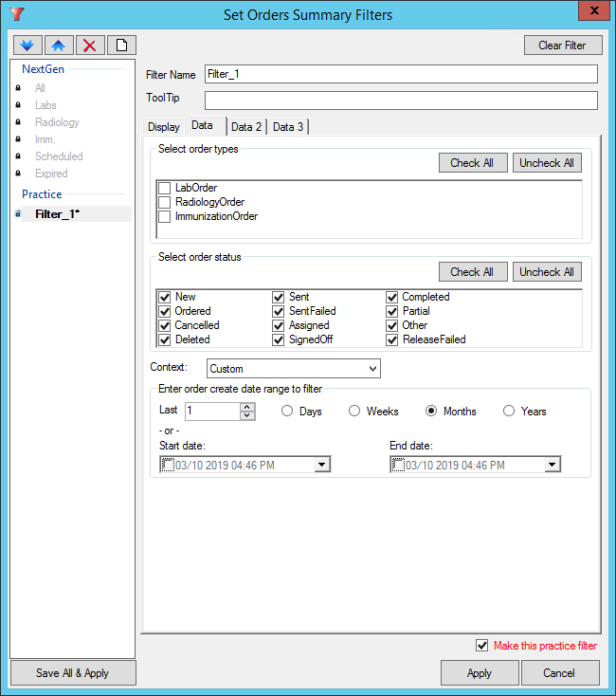
Task: Uncheck the Completed status checkbox
Action: click(391, 297)
